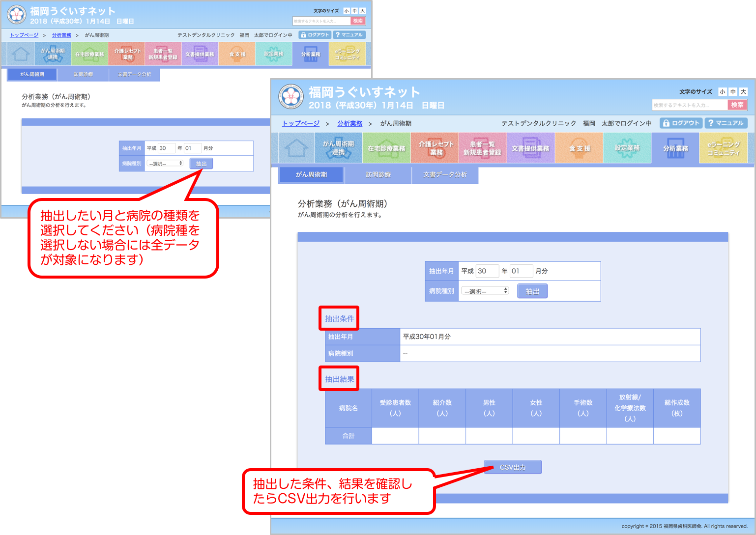
Task: Expand 病院種別 dropdown in back window
Action: pyautogui.click(x=165, y=164)
